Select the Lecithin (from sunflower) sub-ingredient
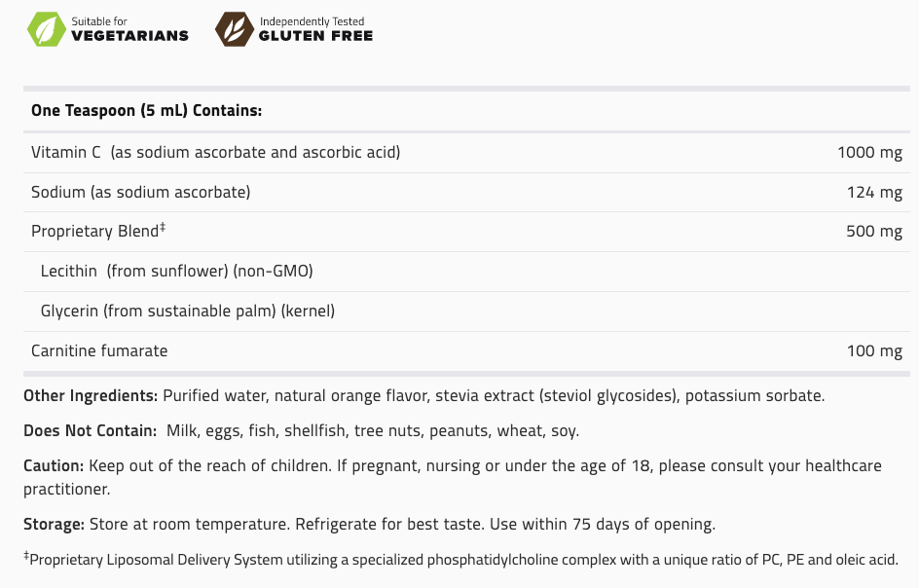The width and height of the screenshot is (919, 588). coord(176,271)
